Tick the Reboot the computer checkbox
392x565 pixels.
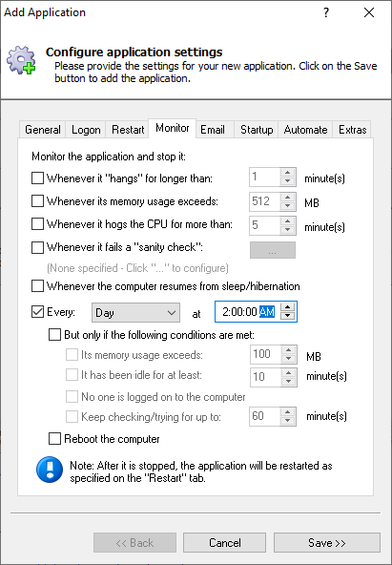click(x=54, y=439)
